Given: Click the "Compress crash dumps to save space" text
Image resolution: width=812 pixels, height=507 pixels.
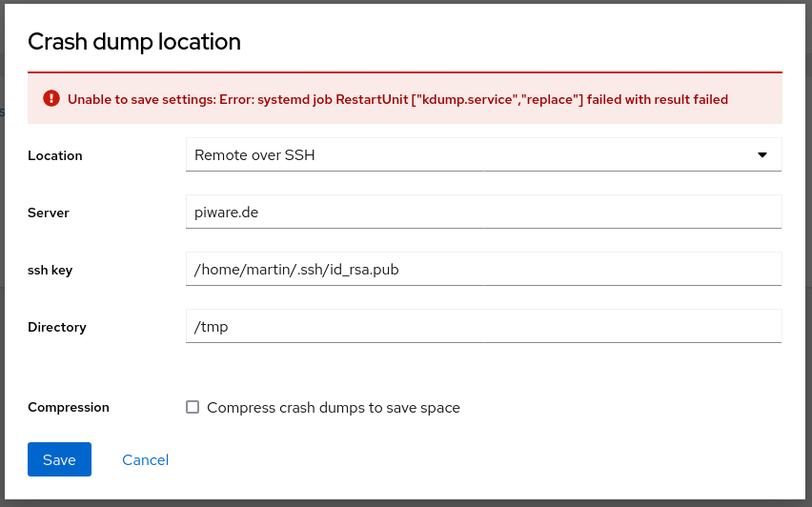Looking at the screenshot, I should (334, 408).
